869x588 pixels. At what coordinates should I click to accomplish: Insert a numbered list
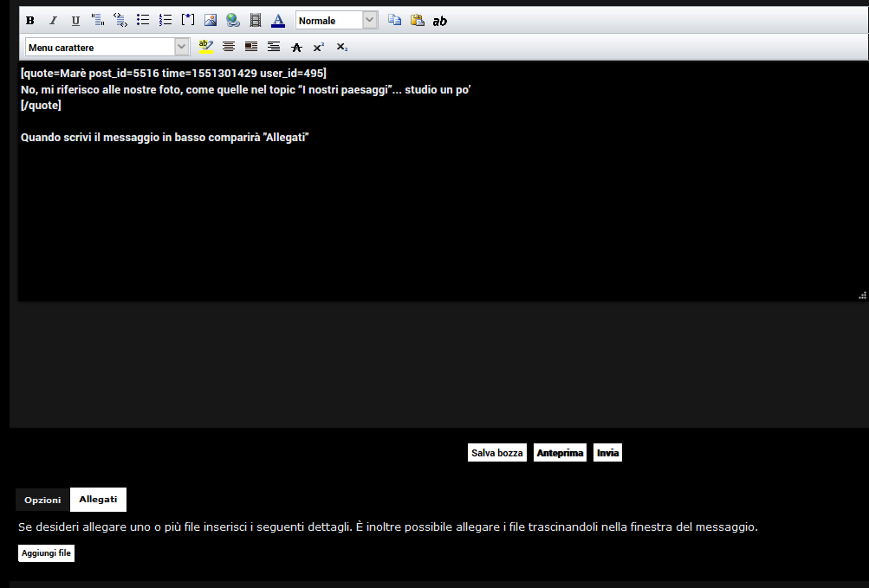point(165,19)
